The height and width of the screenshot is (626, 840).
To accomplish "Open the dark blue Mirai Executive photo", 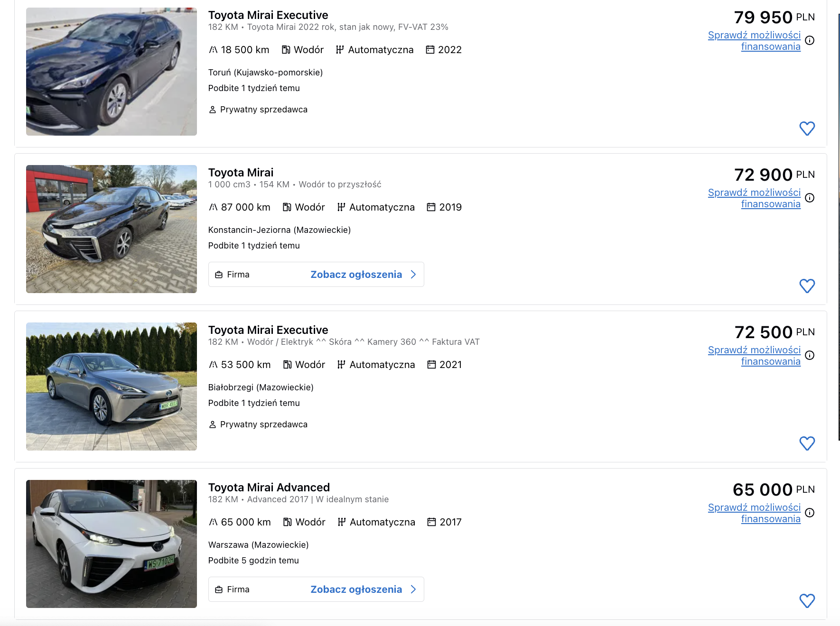I will pyautogui.click(x=112, y=72).
